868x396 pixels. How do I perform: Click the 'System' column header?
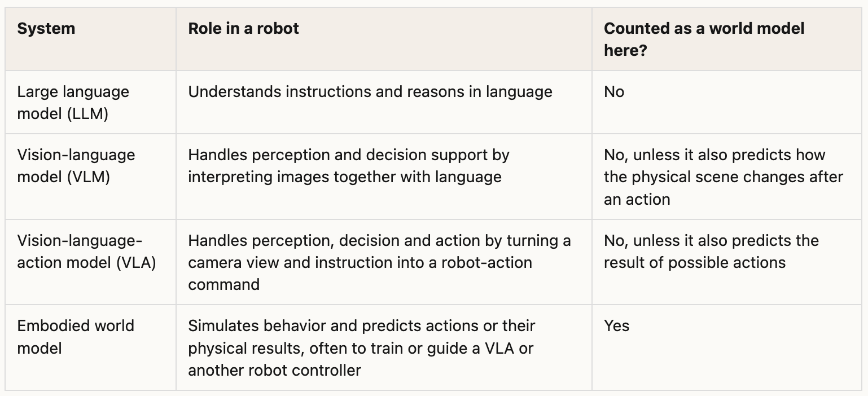[x=46, y=29]
